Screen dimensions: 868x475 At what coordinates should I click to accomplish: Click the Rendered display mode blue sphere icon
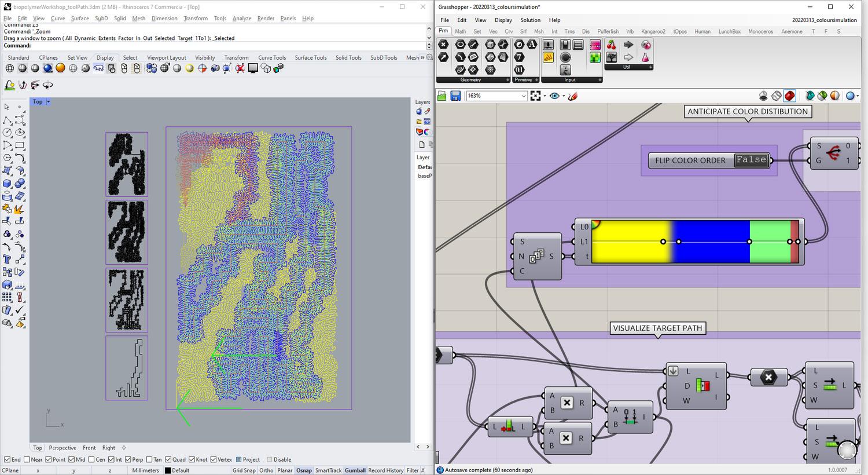47,68
